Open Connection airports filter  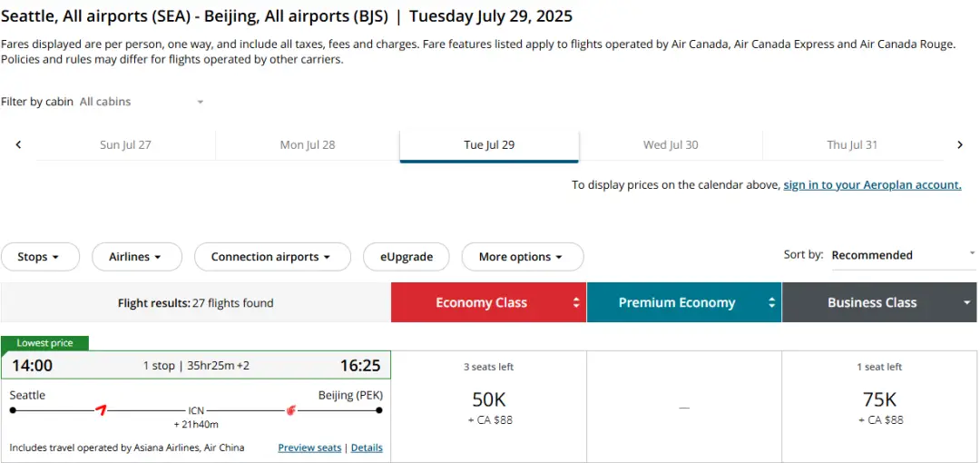(272, 257)
